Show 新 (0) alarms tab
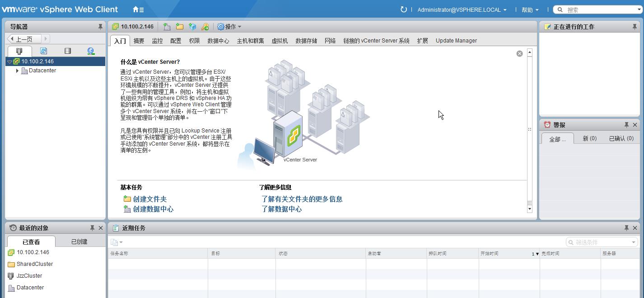 [589, 138]
